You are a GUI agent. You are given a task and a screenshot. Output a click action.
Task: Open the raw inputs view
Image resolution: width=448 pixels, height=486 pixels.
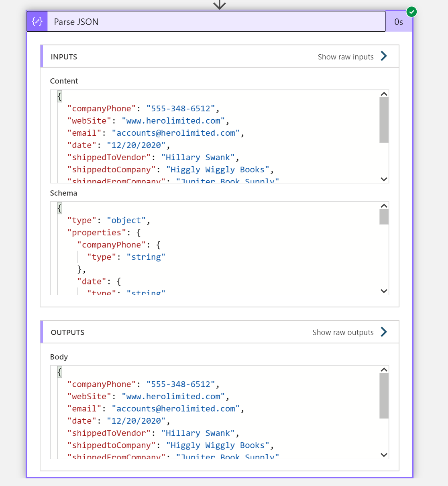point(346,56)
